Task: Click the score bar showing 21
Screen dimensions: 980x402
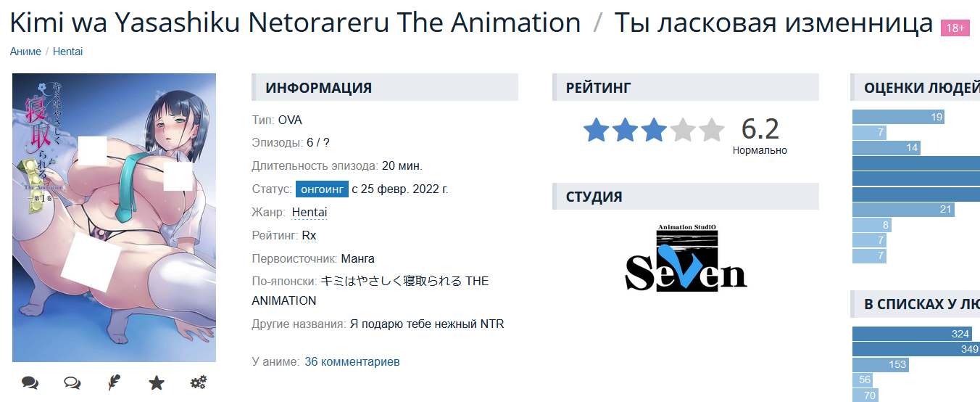Action: [x=903, y=210]
